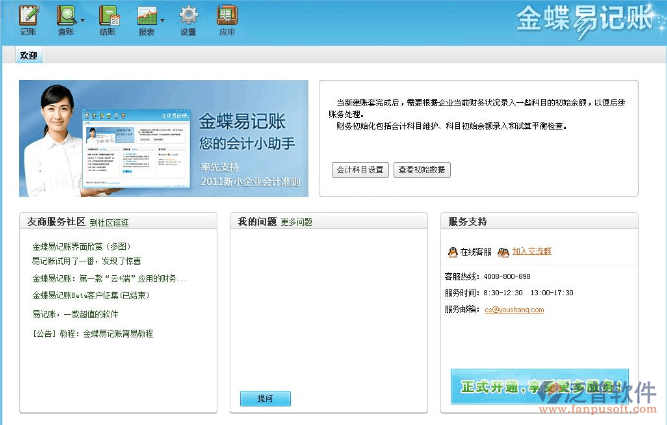Image resolution: width=667 pixels, height=425 pixels.
Task: Click the 会计科目设置 button
Action: pos(360,170)
